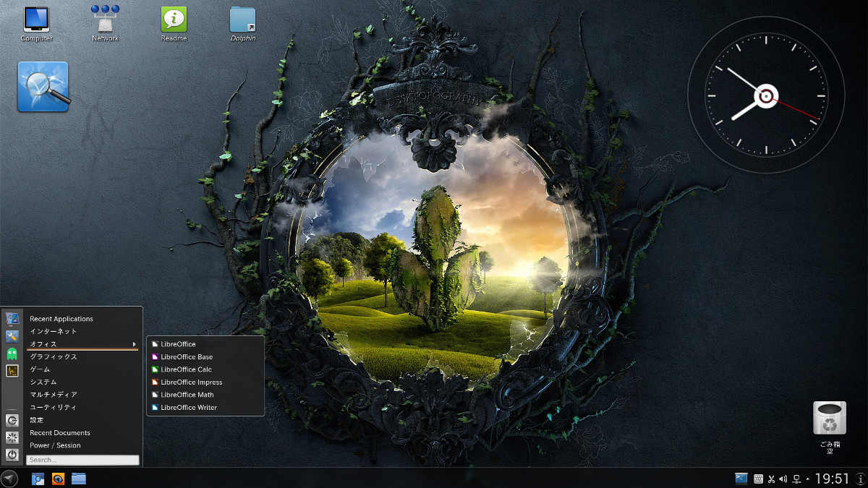The width and height of the screenshot is (868, 488).
Task: Open the network connection tray icon
Action: (x=796, y=479)
